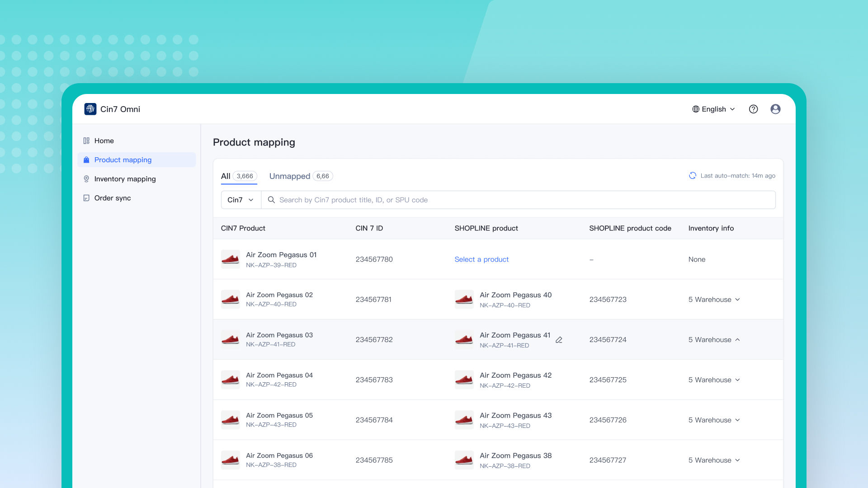Click the search magnifier icon

tap(271, 200)
